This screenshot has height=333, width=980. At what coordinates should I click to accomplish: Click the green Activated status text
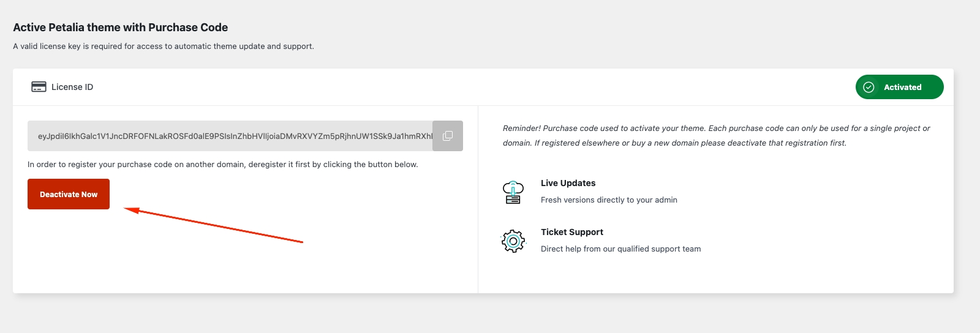point(902,87)
